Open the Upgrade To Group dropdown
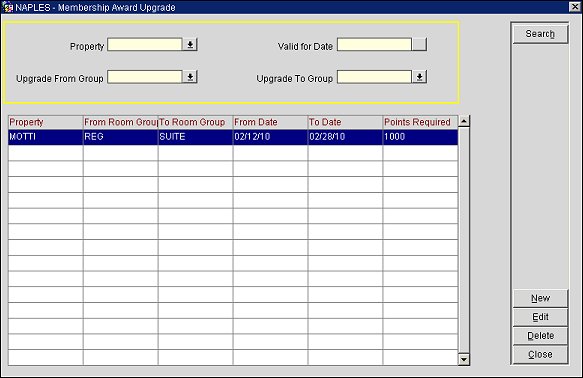This screenshot has width=583, height=378. (419, 77)
